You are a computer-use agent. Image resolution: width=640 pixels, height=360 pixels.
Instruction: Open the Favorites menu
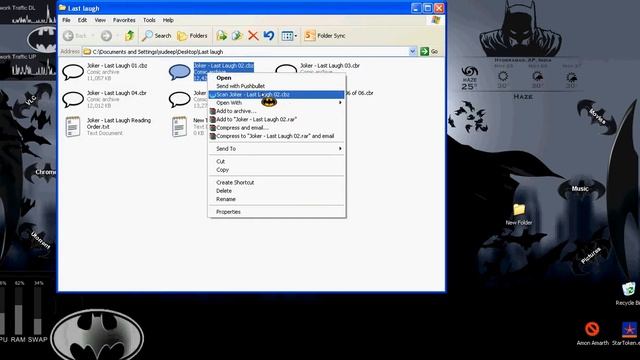124,20
